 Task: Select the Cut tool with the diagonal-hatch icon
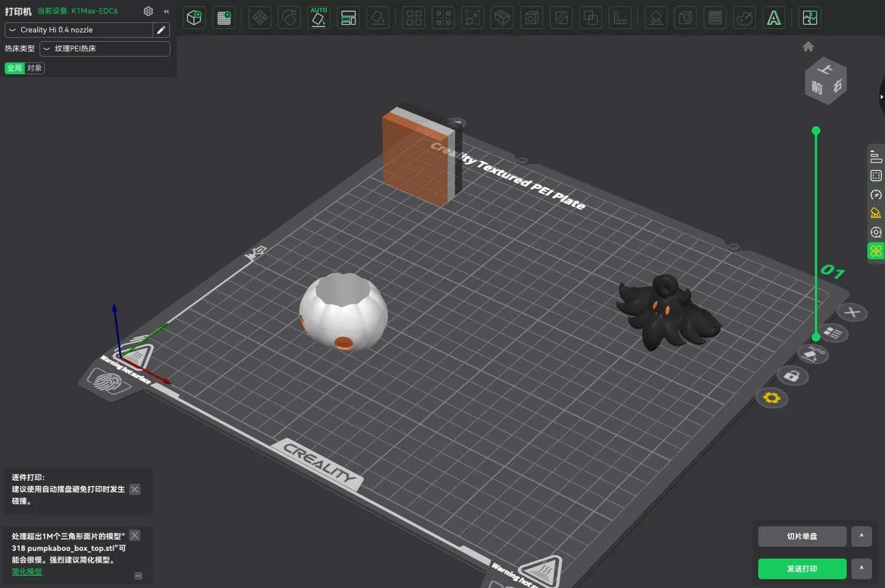561,18
